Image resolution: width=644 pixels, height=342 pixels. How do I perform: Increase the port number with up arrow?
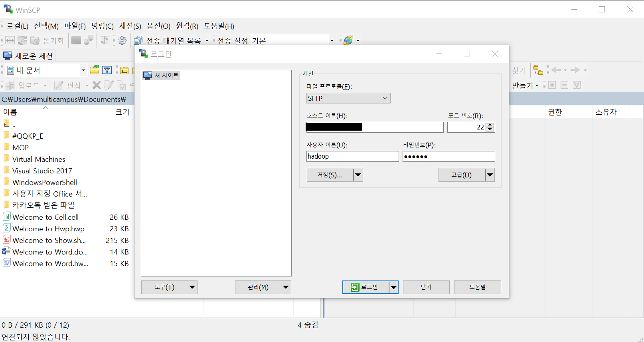490,125
